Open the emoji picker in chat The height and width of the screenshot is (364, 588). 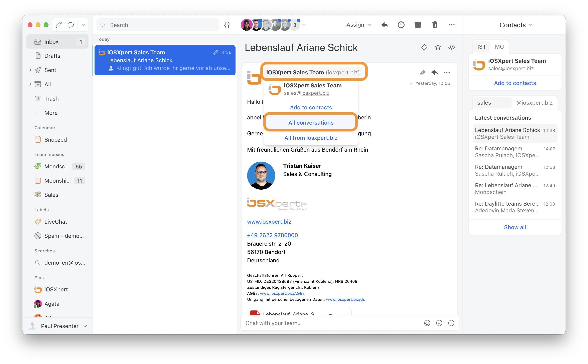(427, 323)
